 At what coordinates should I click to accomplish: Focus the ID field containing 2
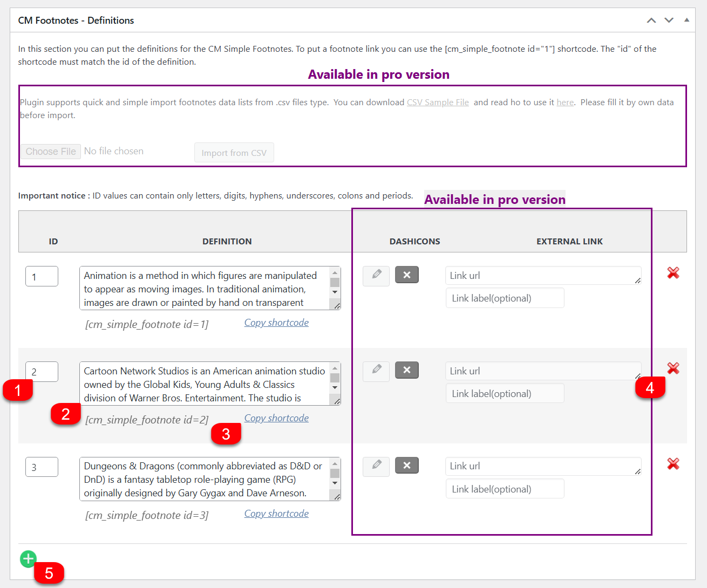(42, 372)
